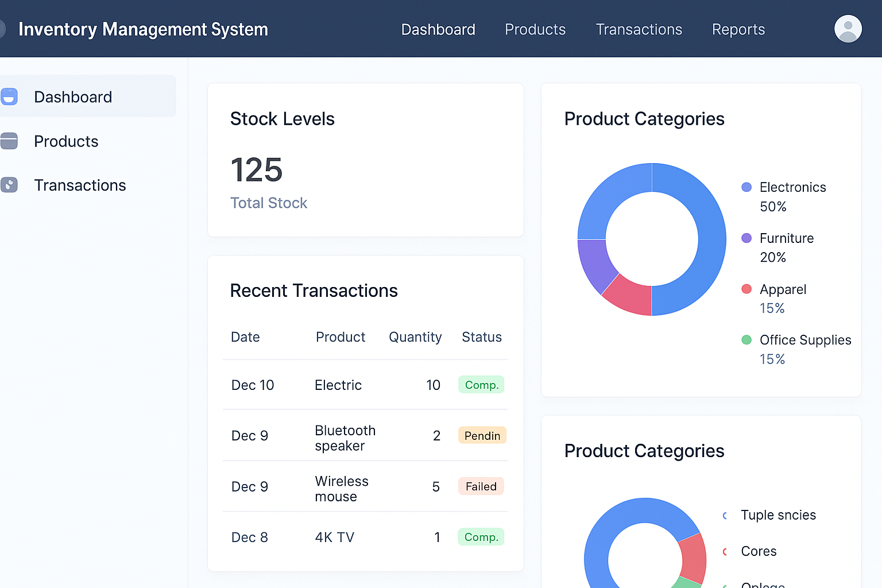This screenshot has height=588, width=882.
Task: Go to Transactions in the top navigation
Action: pyautogui.click(x=639, y=29)
